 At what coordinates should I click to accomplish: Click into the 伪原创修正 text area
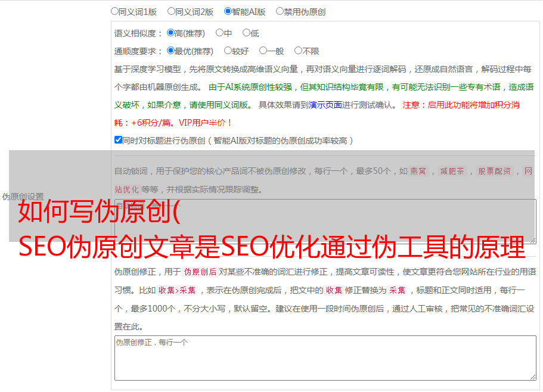(x=325, y=357)
